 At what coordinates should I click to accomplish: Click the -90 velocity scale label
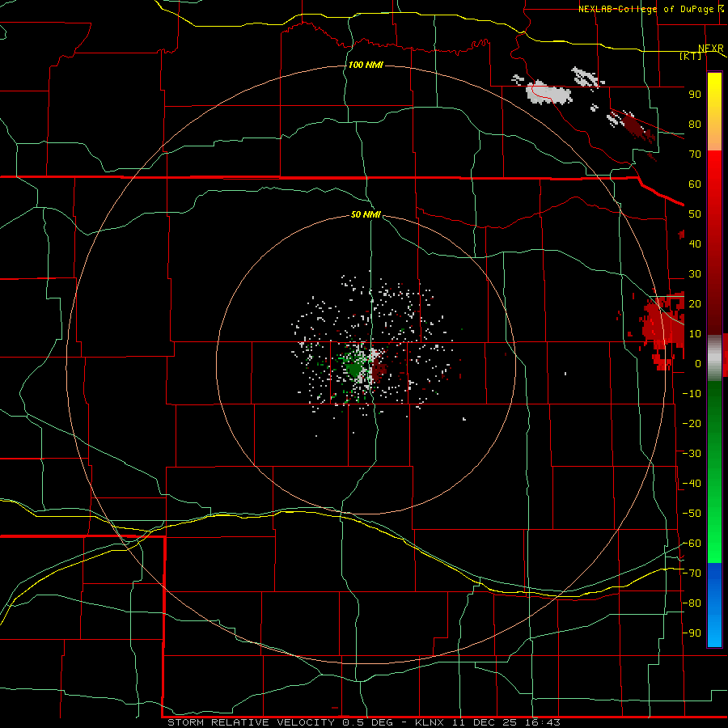click(x=692, y=633)
